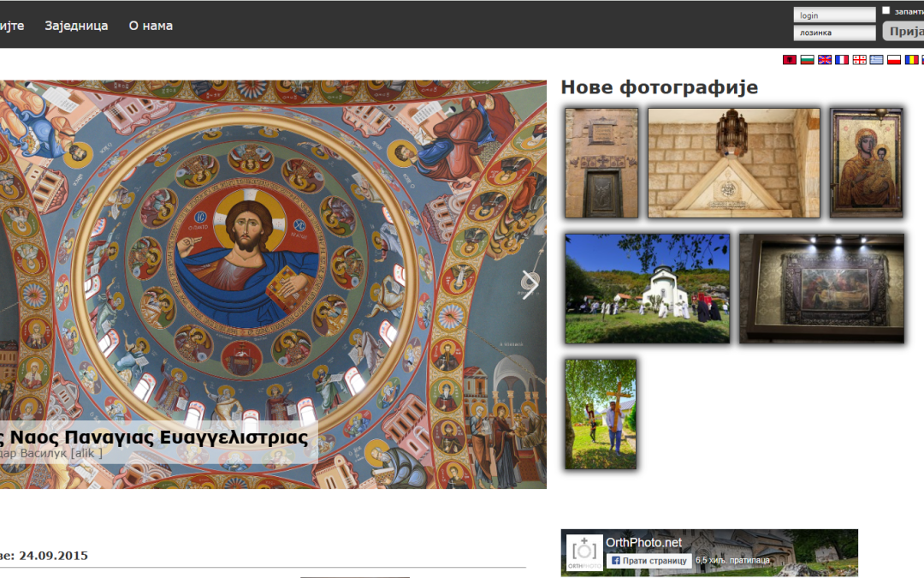The height and width of the screenshot is (578, 924).
Task: Click the date text 24.09.2015
Action: [x=53, y=556]
